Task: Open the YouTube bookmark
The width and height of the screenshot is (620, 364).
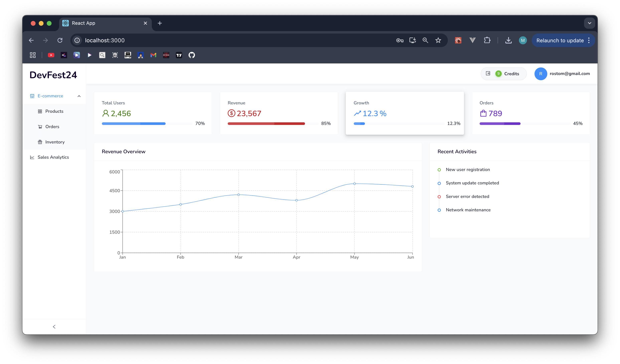Action: (x=51, y=55)
